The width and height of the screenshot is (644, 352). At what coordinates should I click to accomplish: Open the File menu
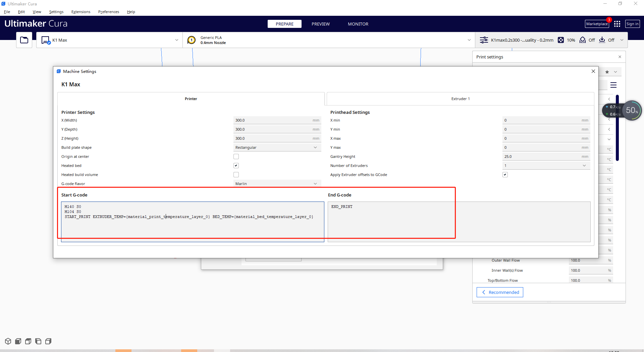tap(7, 12)
